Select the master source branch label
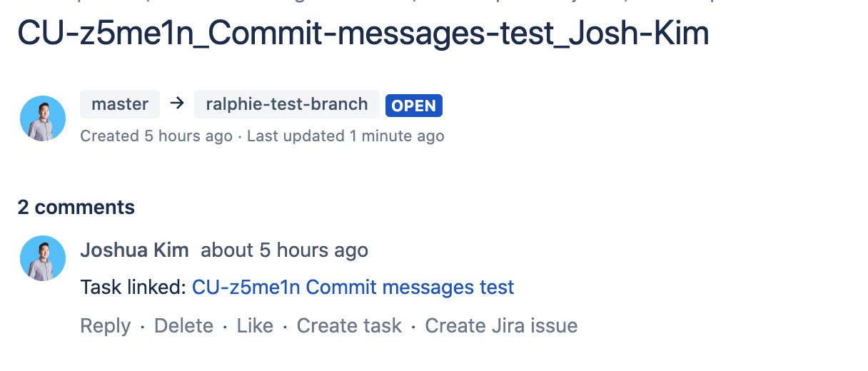This screenshot has width=868, height=371. point(120,104)
